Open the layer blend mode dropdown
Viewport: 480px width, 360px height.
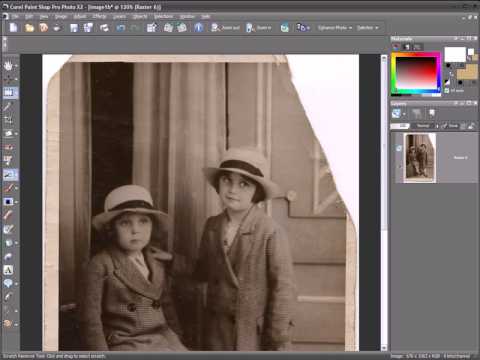click(425, 126)
